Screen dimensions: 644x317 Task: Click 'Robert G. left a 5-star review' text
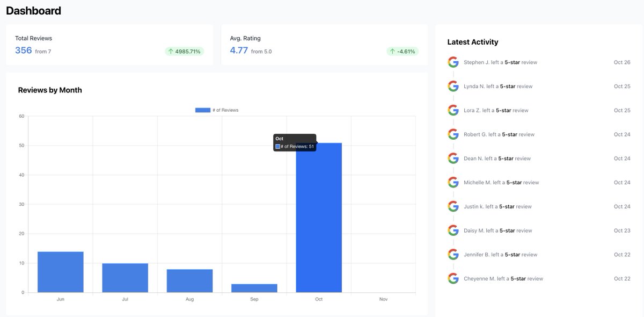(x=499, y=134)
